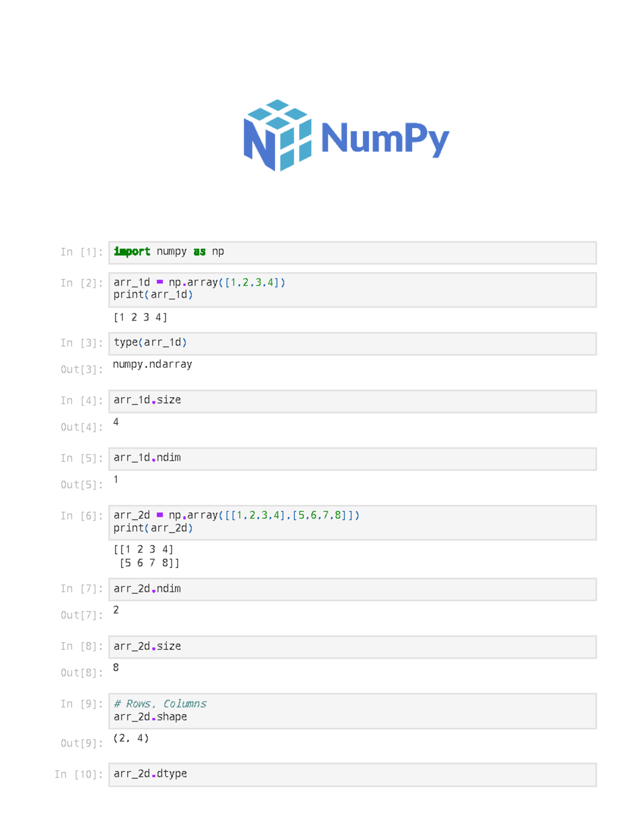The width and height of the screenshot is (644, 834).
Task: Click the output row [5 6 7 8]]
Action: click(x=149, y=563)
